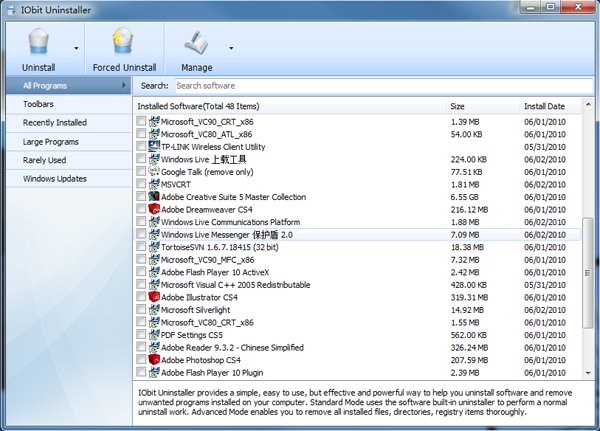Select 'PDF Settings CS5' name text
This screenshot has height=431, width=600.
(192, 335)
